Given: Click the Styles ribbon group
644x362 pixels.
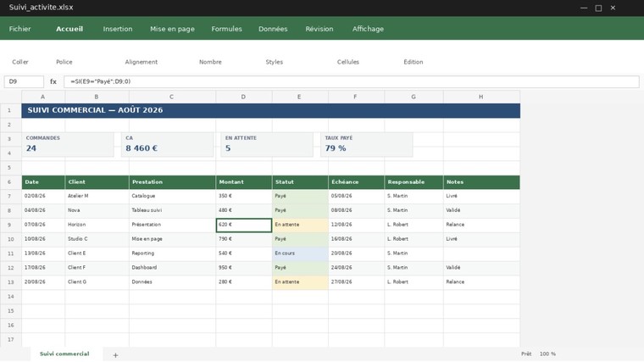Looking at the screenshot, I should click(x=274, y=62).
